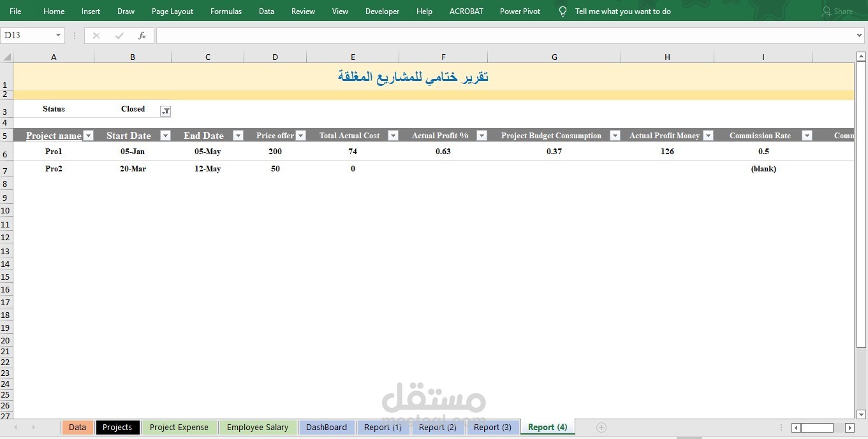The height and width of the screenshot is (439, 868).
Task: Click the vertical scrollbar up arrow
Action: point(861,57)
